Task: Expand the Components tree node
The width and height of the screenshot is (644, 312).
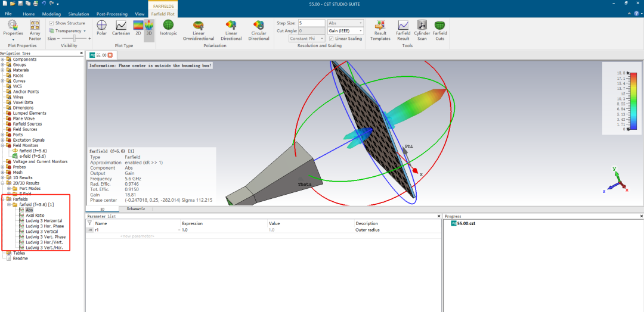Action: (2, 60)
